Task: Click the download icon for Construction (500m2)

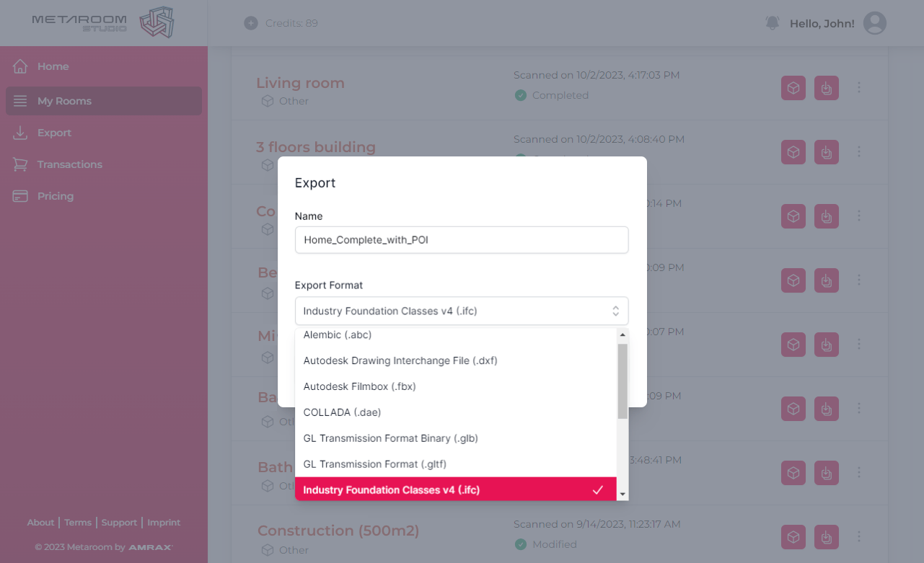Action: [826, 537]
